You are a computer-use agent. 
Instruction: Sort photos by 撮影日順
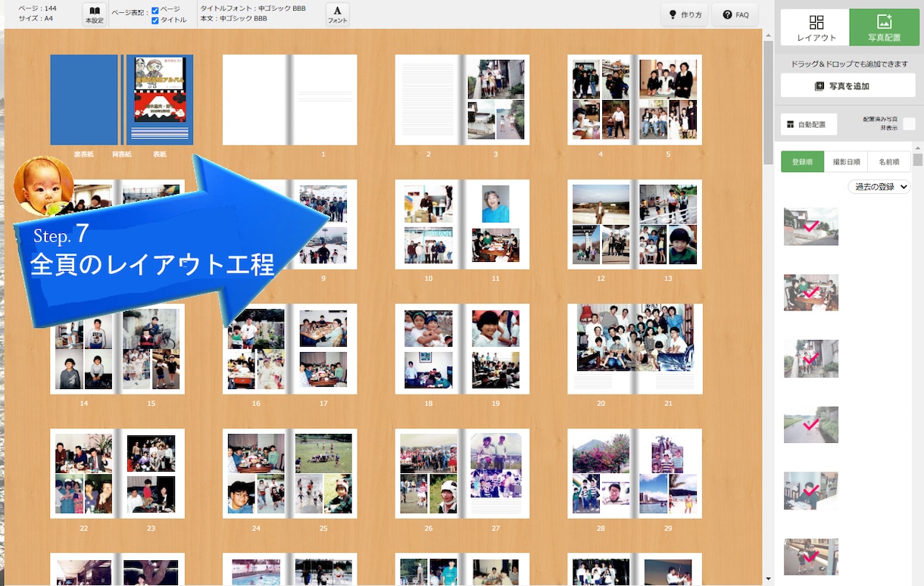[846, 161]
